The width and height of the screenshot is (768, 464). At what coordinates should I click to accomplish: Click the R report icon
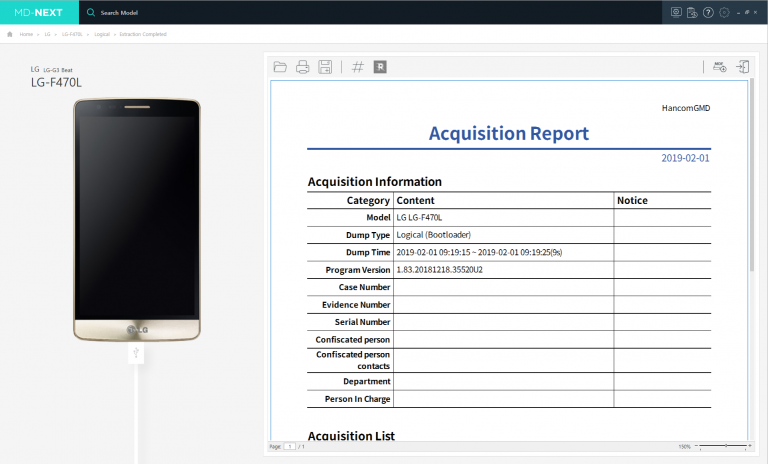[380, 67]
